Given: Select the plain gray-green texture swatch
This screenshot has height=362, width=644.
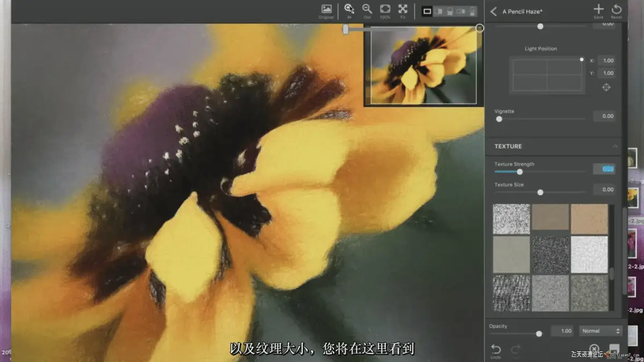Looking at the screenshot, I should (x=511, y=255).
